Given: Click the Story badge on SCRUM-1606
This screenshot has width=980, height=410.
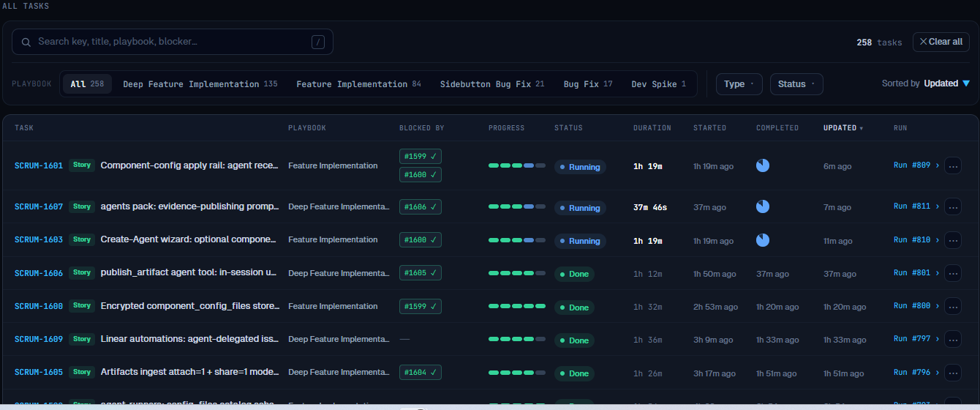Looking at the screenshot, I should [x=82, y=272].
